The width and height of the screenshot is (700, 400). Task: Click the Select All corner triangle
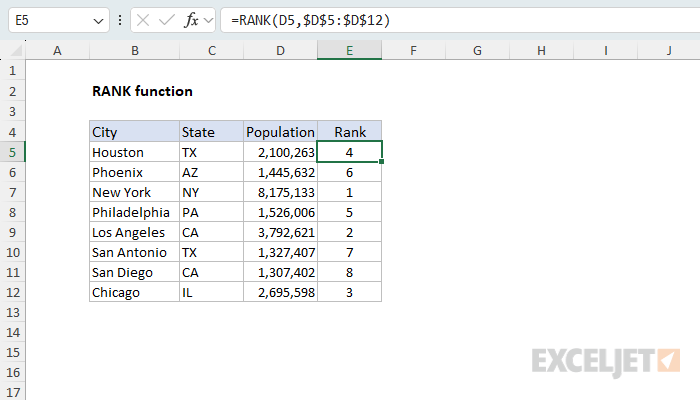click(16, 50)
